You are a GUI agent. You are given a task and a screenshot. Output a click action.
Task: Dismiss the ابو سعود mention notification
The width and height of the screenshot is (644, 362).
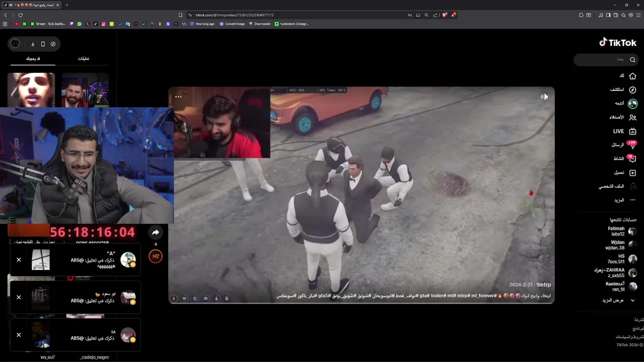(x=19, y=297)
